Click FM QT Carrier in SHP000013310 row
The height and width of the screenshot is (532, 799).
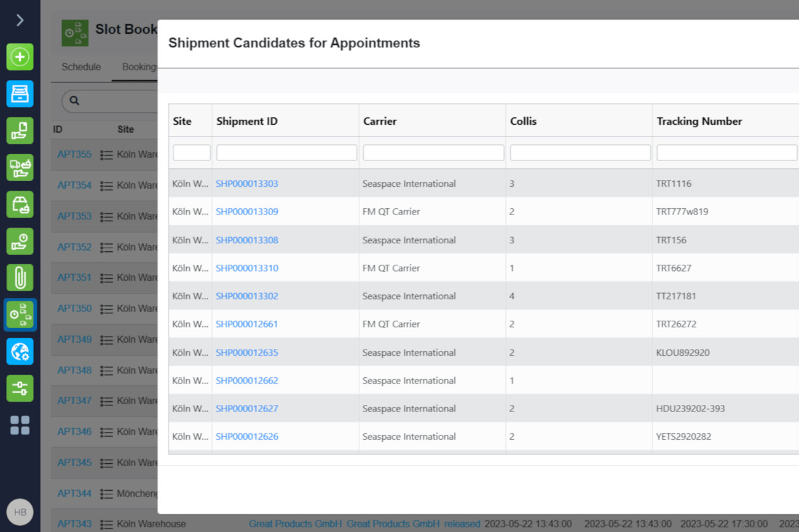point(391,268)
